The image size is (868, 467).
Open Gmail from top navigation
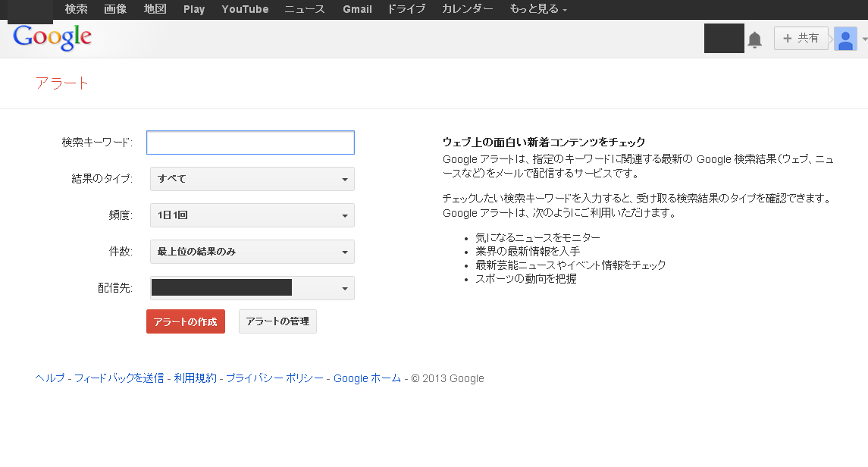(357, 9)
